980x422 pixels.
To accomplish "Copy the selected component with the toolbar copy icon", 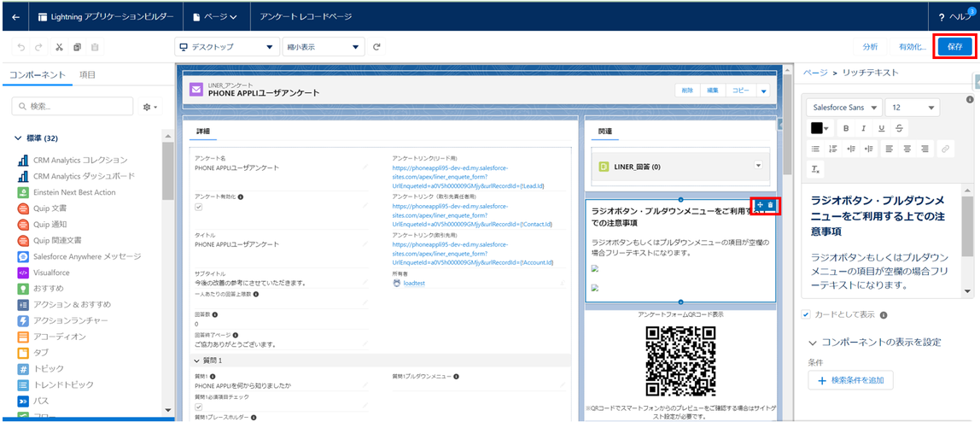I will pos(77,47).
